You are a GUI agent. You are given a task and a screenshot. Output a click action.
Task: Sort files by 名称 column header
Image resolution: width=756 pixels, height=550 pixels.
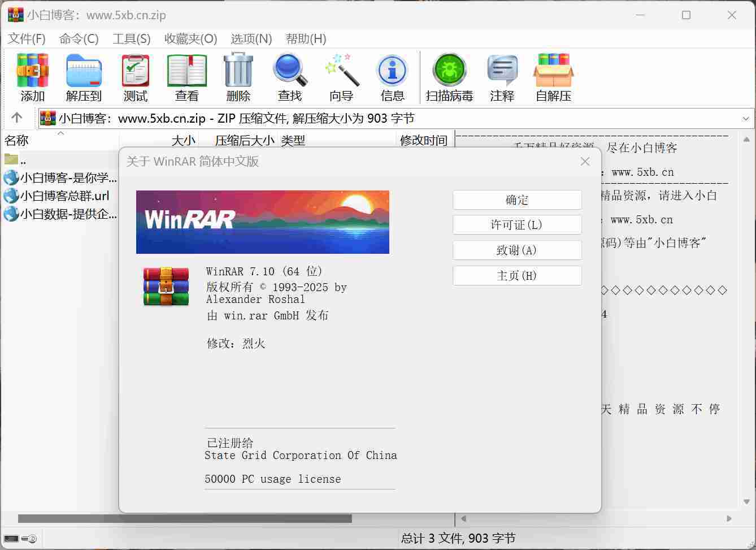[x=59, y=140]
